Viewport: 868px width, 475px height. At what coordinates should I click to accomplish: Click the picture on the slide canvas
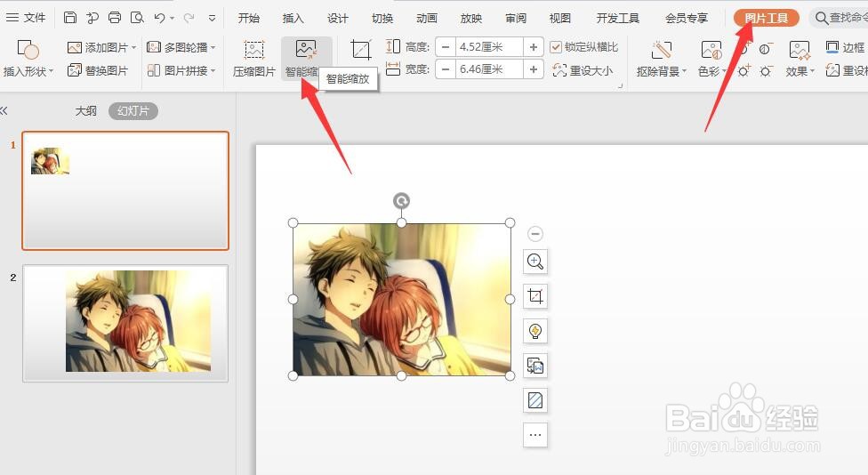click(401, 300)
